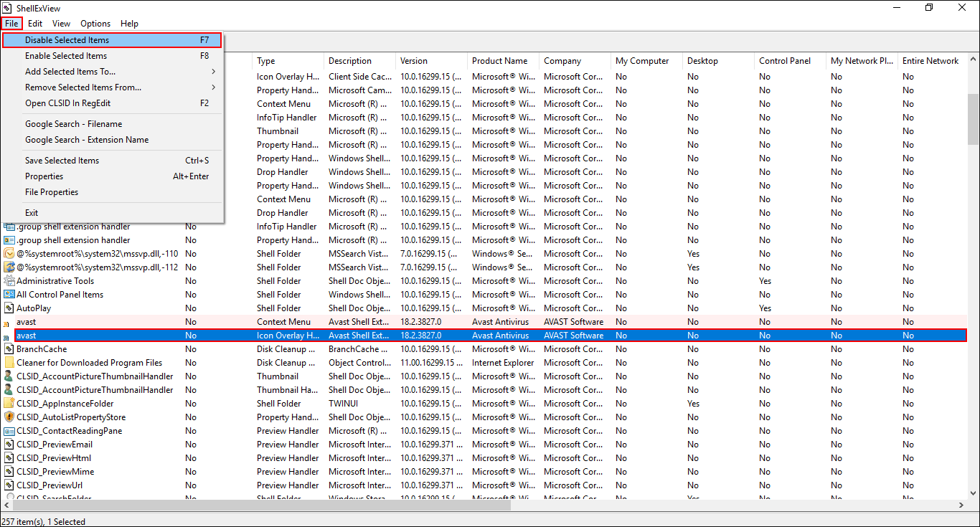Click "All Control Panel Items" name text
Viewport: 980px width, 527px height.
pos(60,295)
